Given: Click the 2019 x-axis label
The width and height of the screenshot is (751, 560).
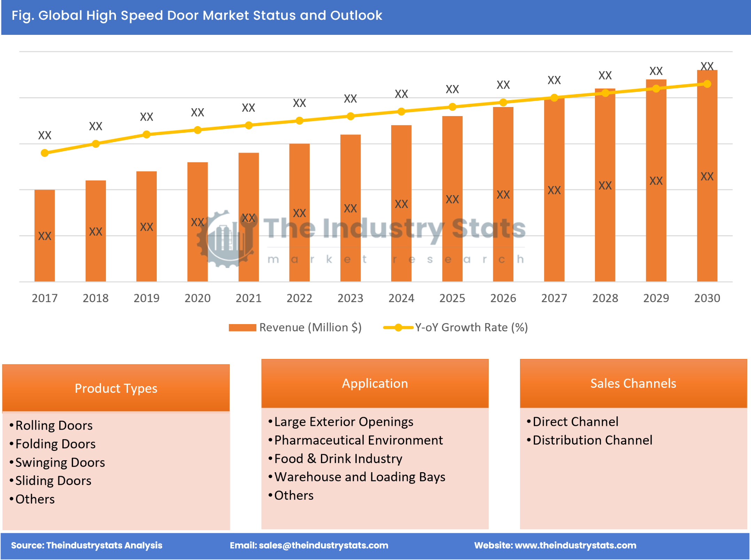Looking at the screenshot, I should (147, 298).
